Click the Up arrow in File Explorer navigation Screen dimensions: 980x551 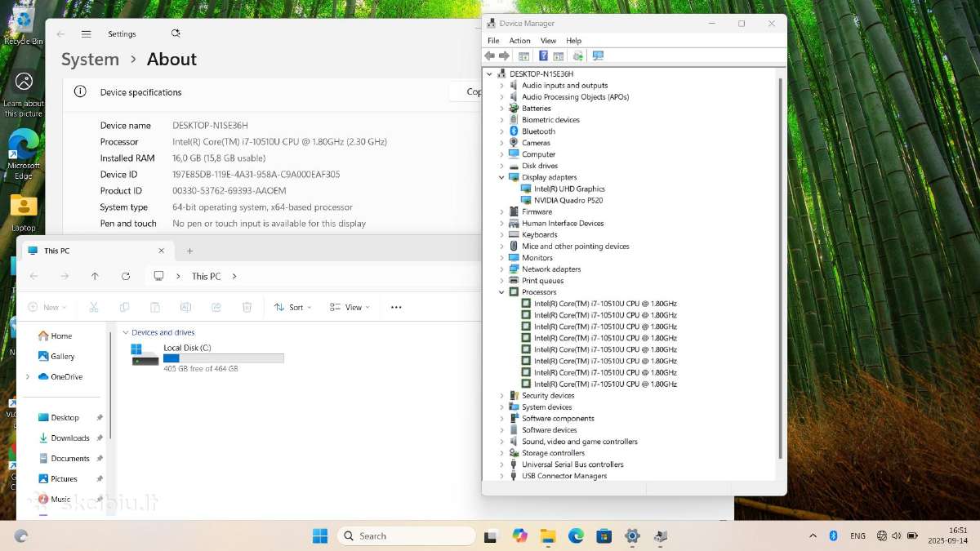tap(95, 276)
